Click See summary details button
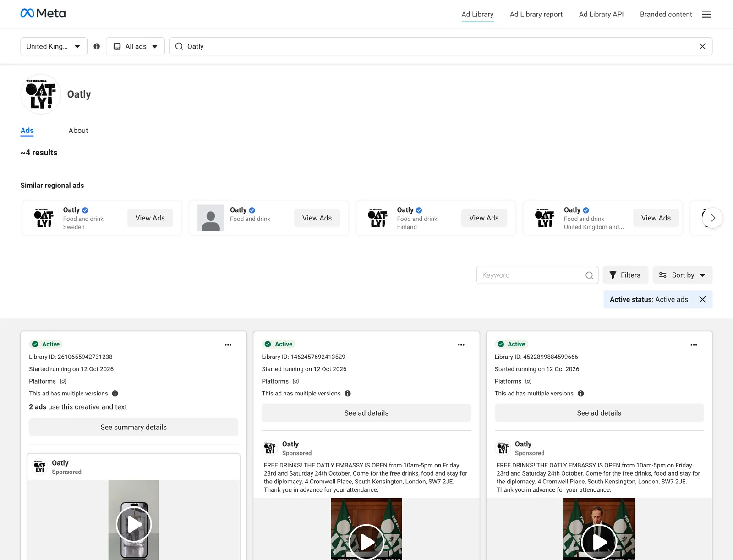The height and width of the screenshot is (560, 733). (x=134, y=427)
